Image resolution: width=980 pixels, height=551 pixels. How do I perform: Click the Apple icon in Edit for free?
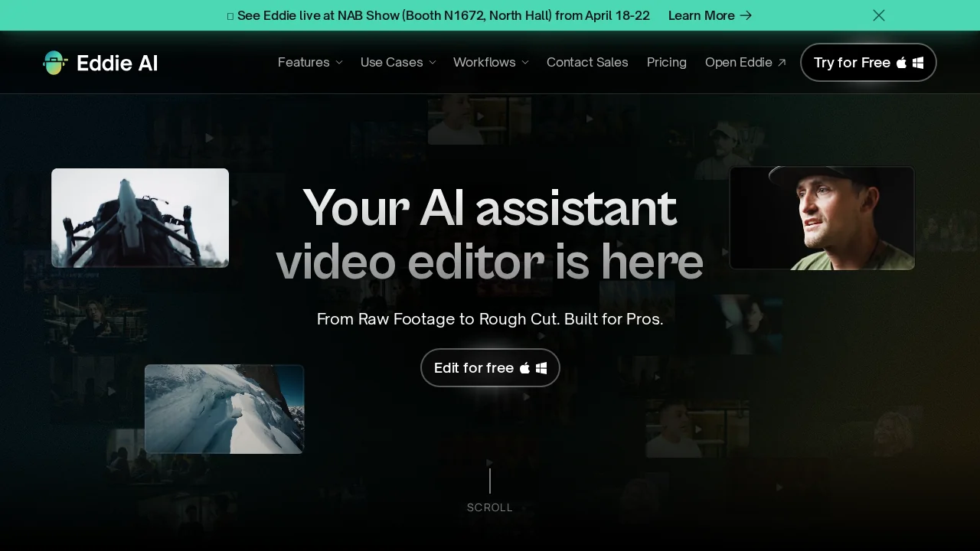click(524, 368)
